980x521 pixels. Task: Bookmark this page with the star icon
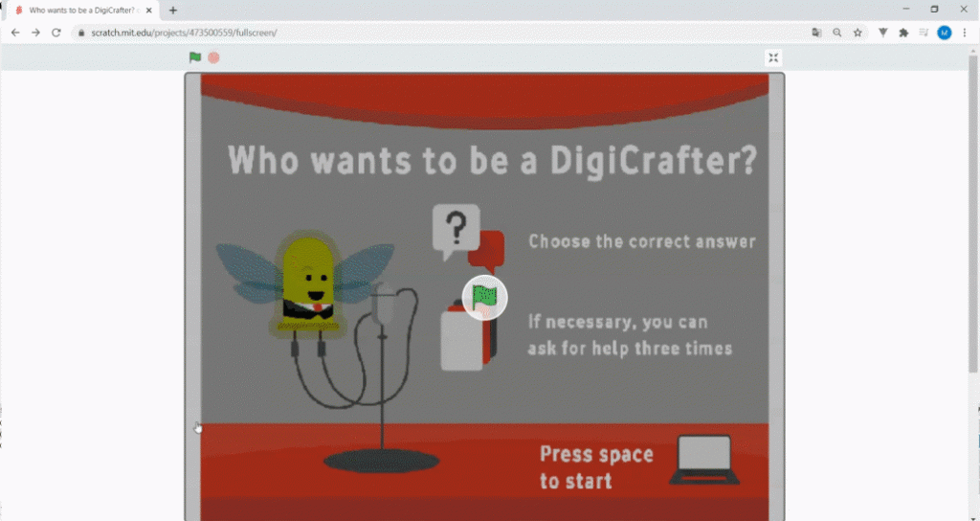[857, 33]
